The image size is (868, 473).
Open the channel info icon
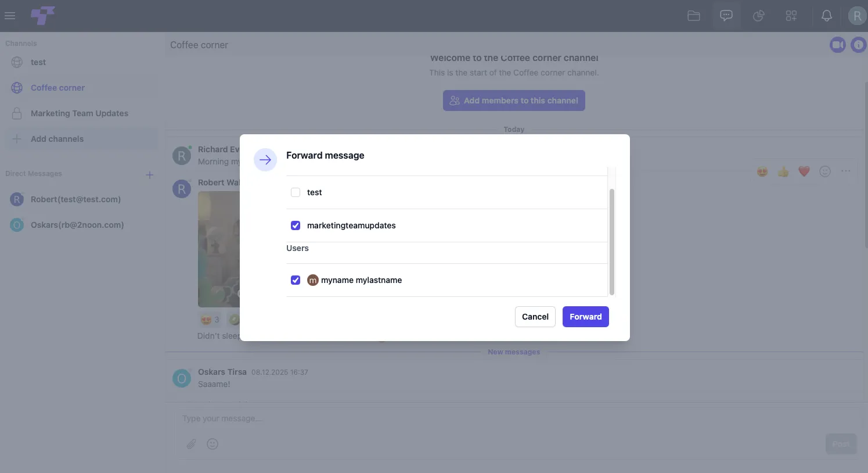pyautogui.click(x=859, y=45)
